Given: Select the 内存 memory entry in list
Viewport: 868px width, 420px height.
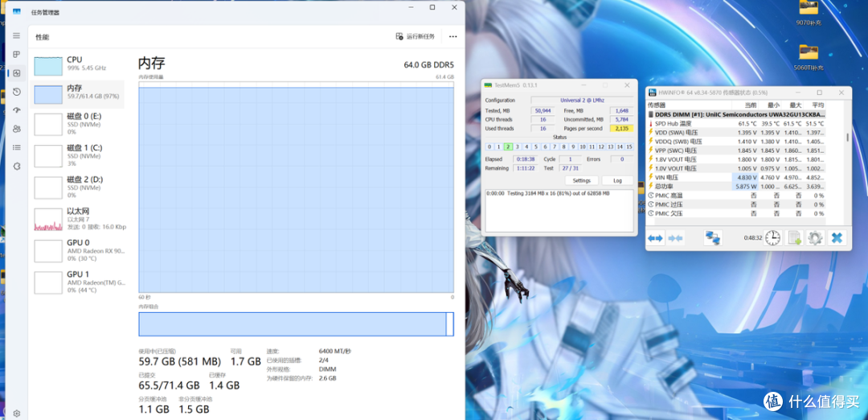Looking at the screenshot, I should click(x=77, y=93).
